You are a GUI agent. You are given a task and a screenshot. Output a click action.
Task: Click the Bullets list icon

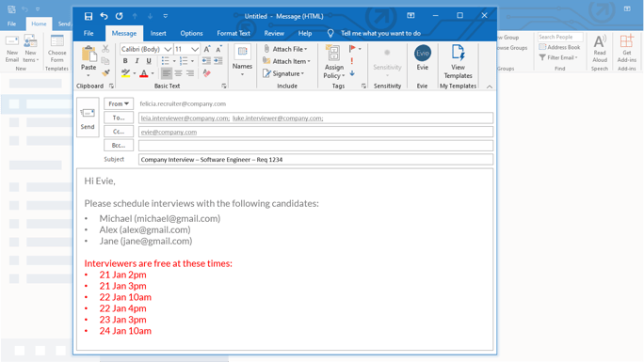165,61
